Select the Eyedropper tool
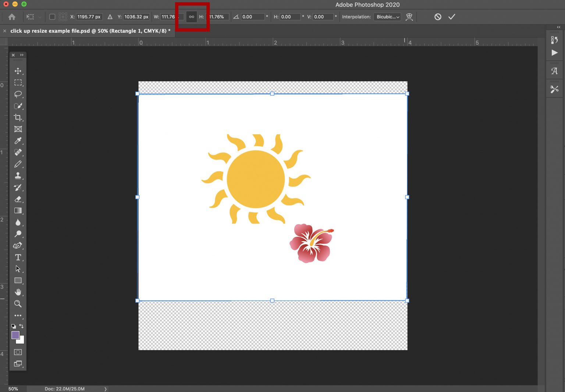The width and height of the screenshot is (565, 392). tap(18, 141)
